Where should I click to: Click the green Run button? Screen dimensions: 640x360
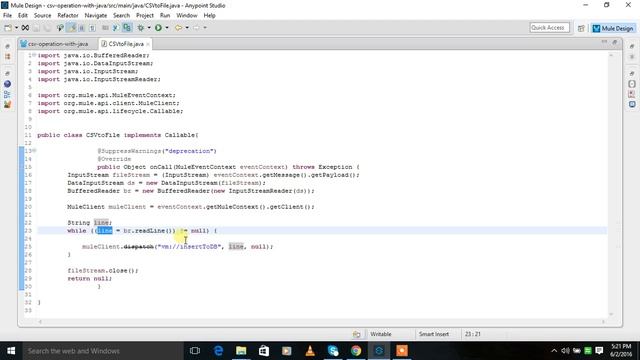[158, 28]
